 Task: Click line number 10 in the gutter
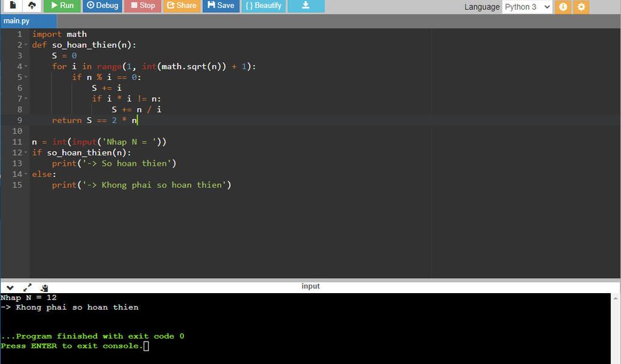(x=17, y=131)
